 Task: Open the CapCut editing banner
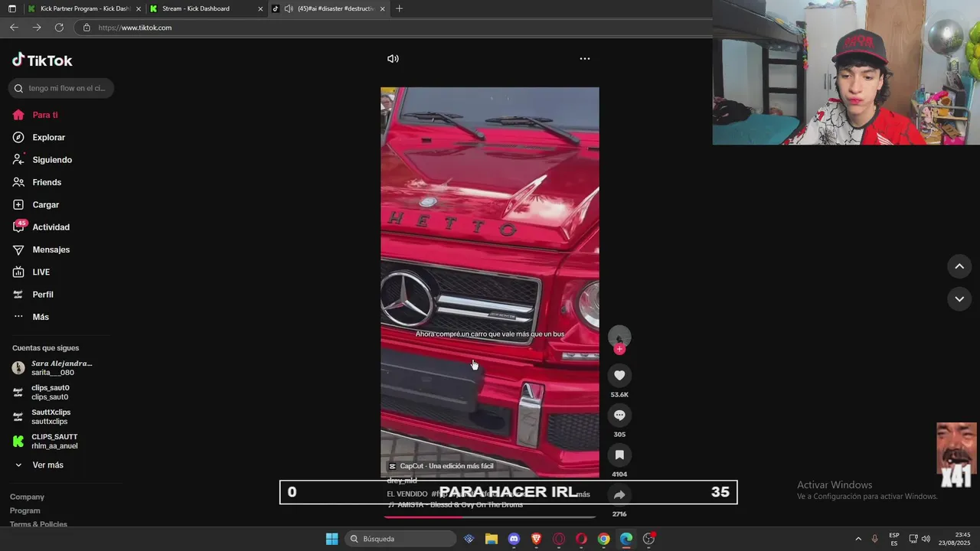[441, 466]
